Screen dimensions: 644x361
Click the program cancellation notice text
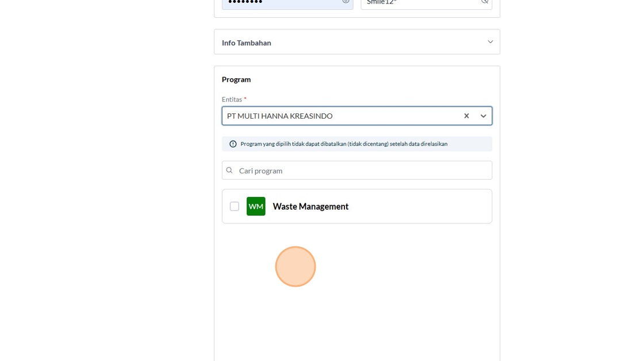pos(344,144)
